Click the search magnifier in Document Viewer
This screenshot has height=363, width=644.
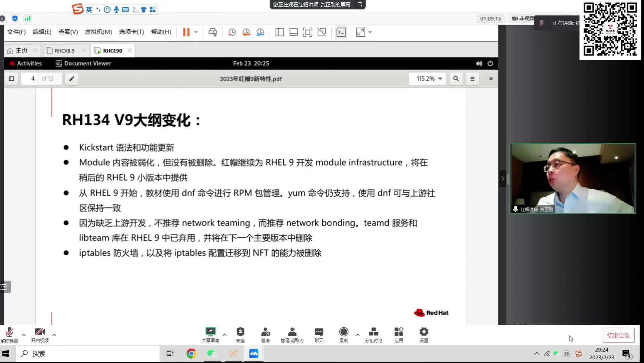(x=456, y=78)
